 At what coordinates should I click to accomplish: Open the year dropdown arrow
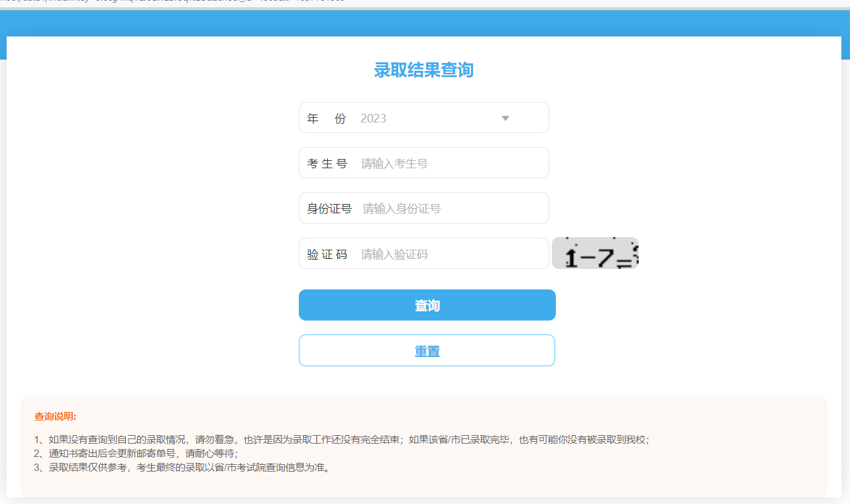pyautogui.click(x=505, y=119)
